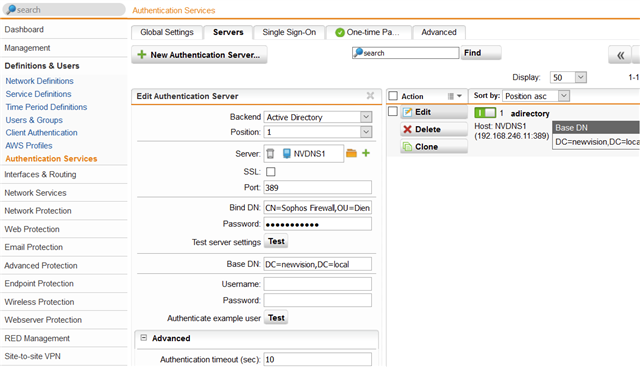Toggle the SSL checkbox
This screenshot has height=367, width=640.
pos(271,171)
